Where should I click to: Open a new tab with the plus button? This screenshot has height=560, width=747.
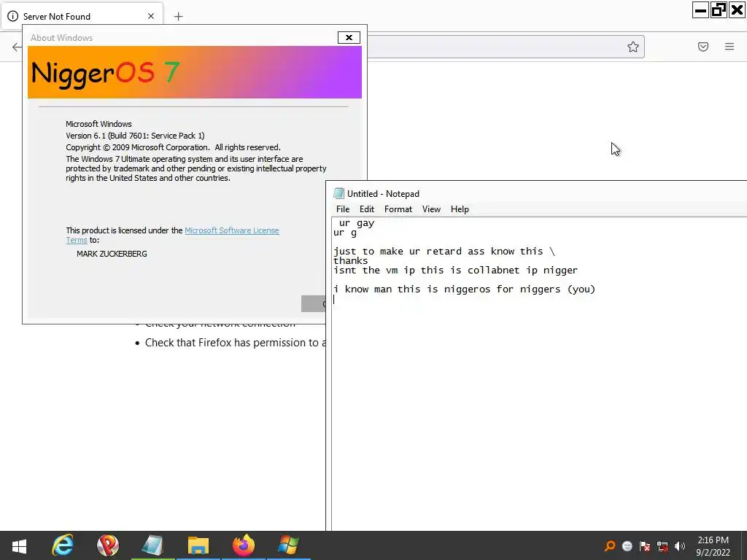[x=178, y=17]
